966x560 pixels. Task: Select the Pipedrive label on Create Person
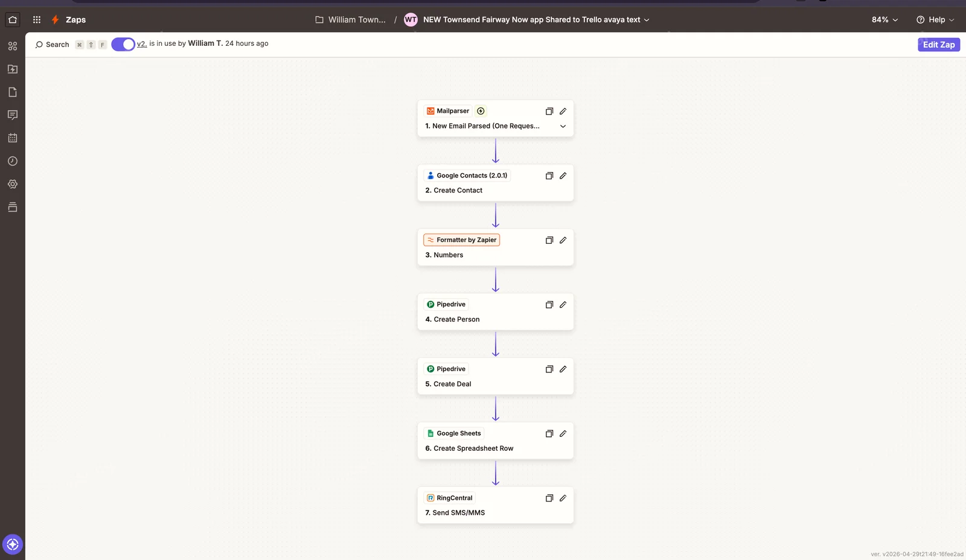(446, 305)
